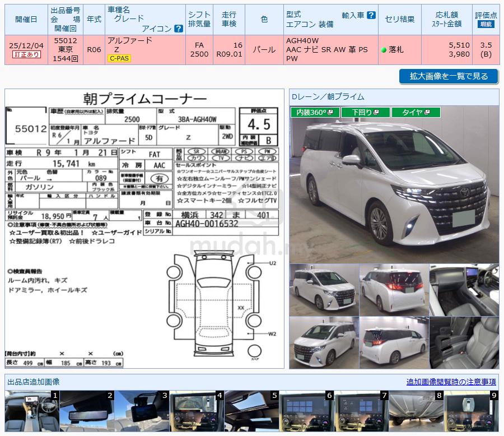Click 拡大画像を一覧で見る button
The image size is (504, 436).
pyautogui.click(x=449, y=76)
